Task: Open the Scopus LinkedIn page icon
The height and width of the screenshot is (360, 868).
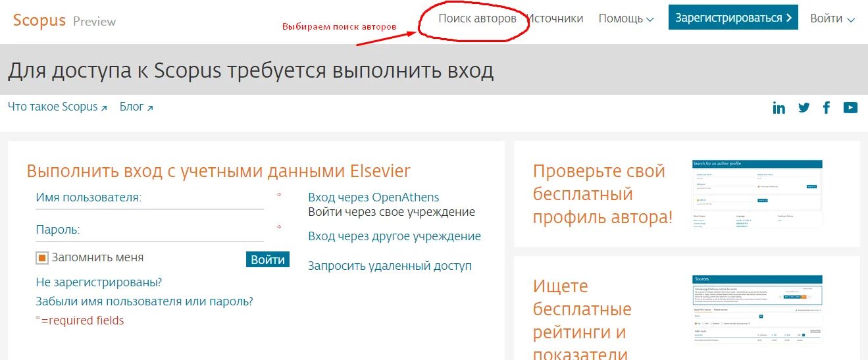Action: click(x=779, y=108)
